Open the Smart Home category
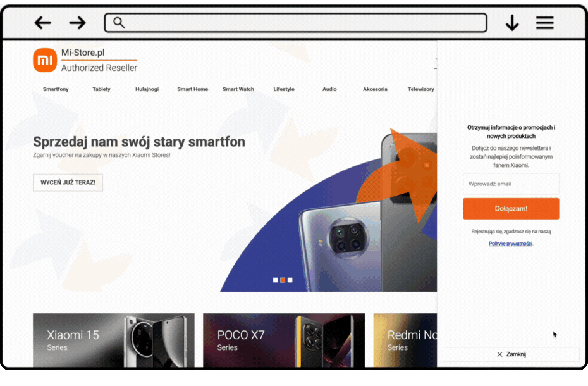 [x=192, y=89]
